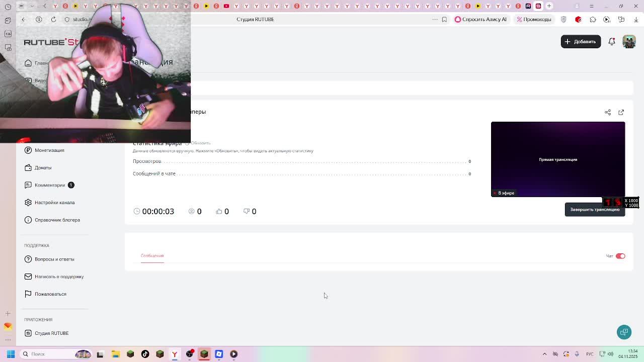The width and height of the screenshot is (644, 362).
Task: Open broadcast in new window icon
Action: (x=621, y=112)
